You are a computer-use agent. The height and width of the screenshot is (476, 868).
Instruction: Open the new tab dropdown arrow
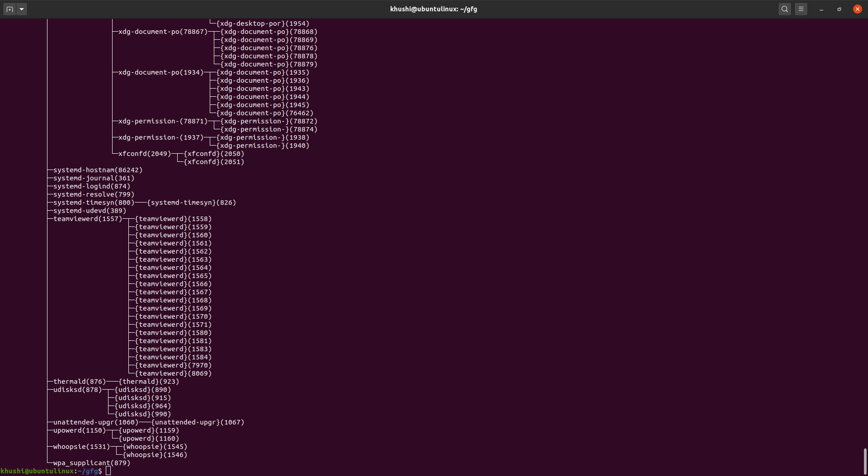click(x=22, y=9)
